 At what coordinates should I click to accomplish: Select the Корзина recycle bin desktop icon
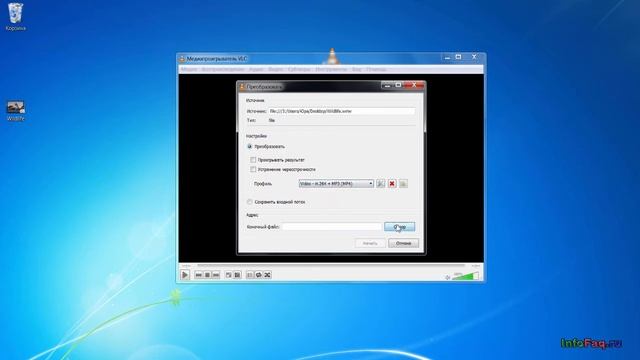coord(16,17)
